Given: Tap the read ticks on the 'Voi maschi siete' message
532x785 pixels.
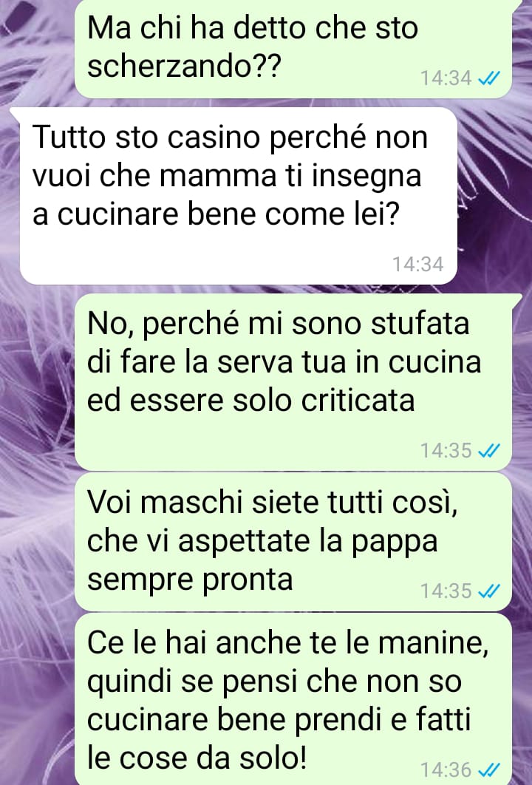Looking at the screenshot, I should (489, 591).
